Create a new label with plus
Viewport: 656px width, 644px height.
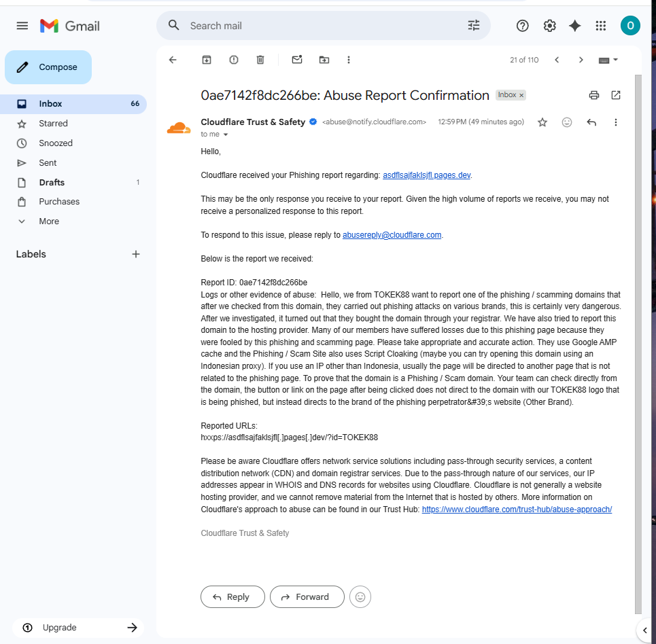[135, 254]
